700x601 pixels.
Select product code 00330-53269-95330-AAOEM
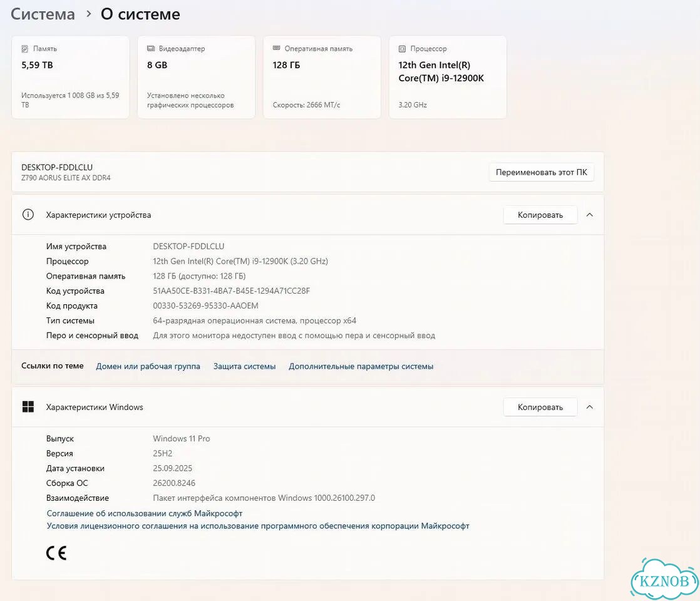[x=205, y=306]
